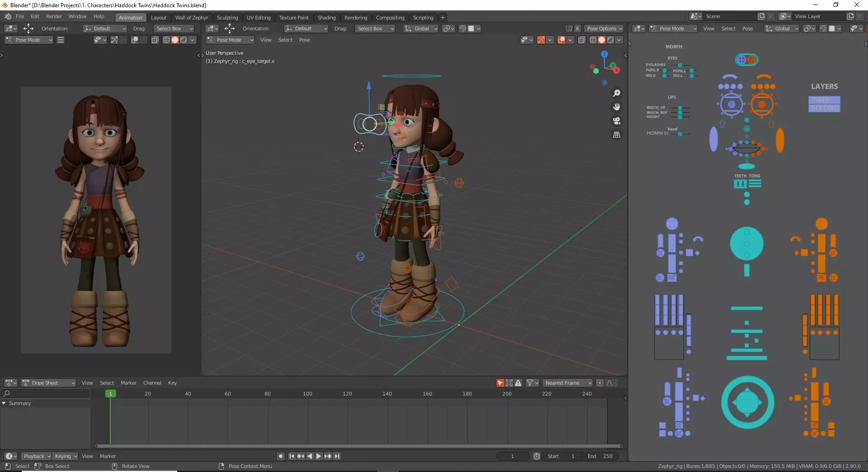Switch perspective/orthographic grid icon
The height and width of the screenshot is (472, 868).
[x=617, y=135]
